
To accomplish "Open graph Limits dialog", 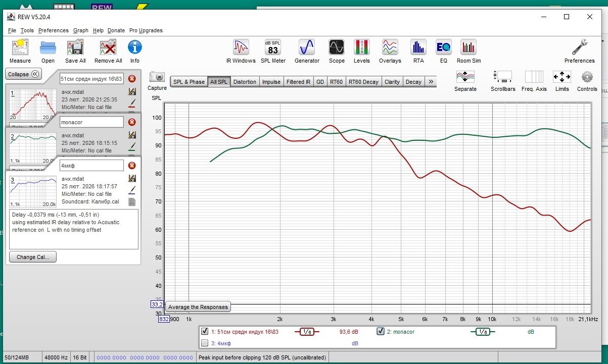I will (562, 81).
